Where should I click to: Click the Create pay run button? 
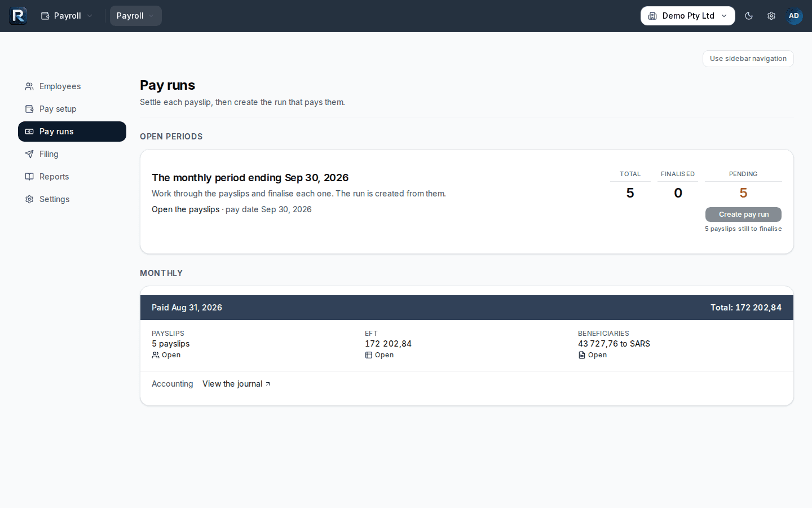743,214
